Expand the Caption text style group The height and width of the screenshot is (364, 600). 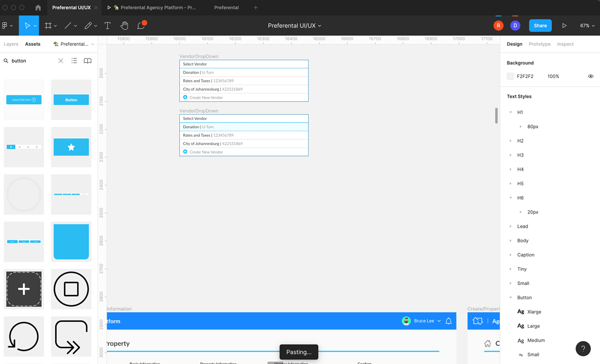click(x=510, y=255)
